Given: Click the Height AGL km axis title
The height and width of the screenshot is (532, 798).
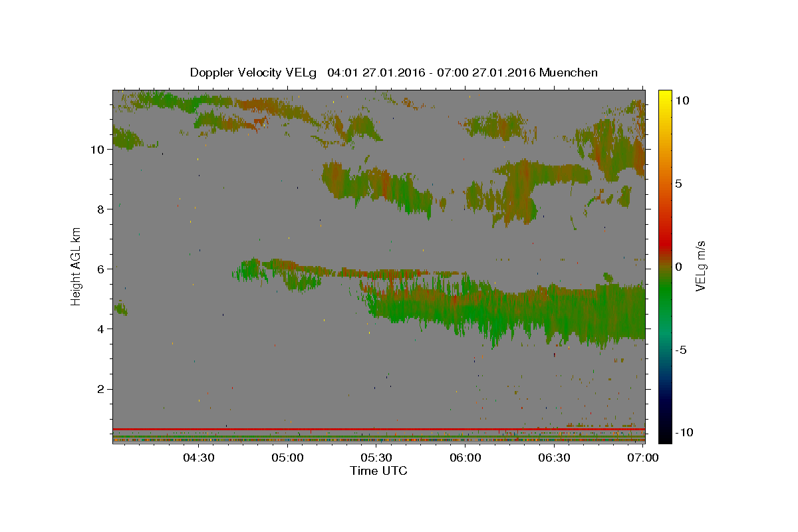Looking at the screenshot, I should click(x=76, y=265).
